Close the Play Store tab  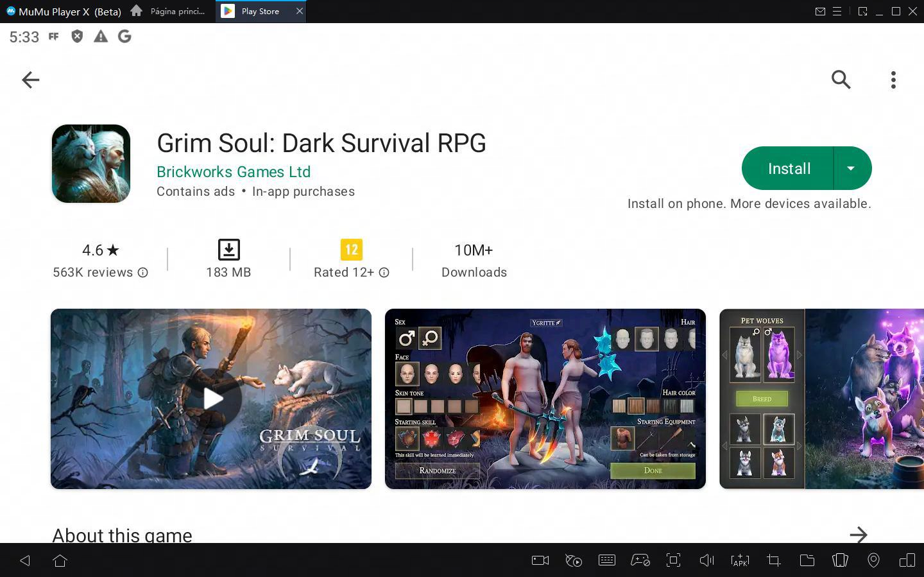point(299,12)
